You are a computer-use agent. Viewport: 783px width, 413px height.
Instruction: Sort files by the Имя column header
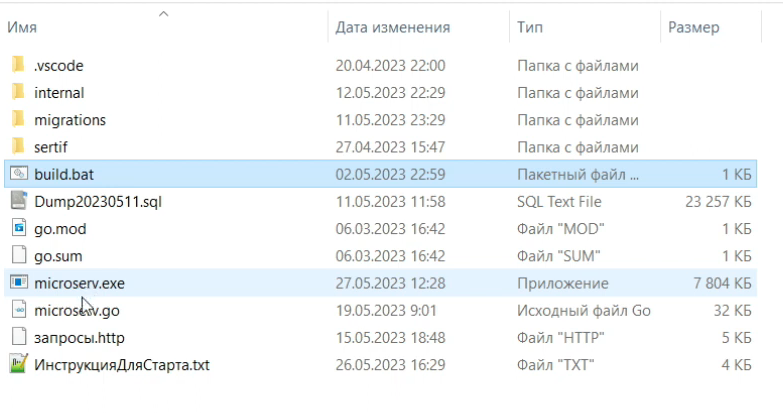(22, 27)
